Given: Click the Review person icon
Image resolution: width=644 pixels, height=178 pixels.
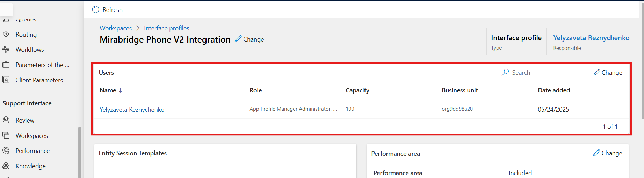Looking at the screenshot, I should click(6, 120).
